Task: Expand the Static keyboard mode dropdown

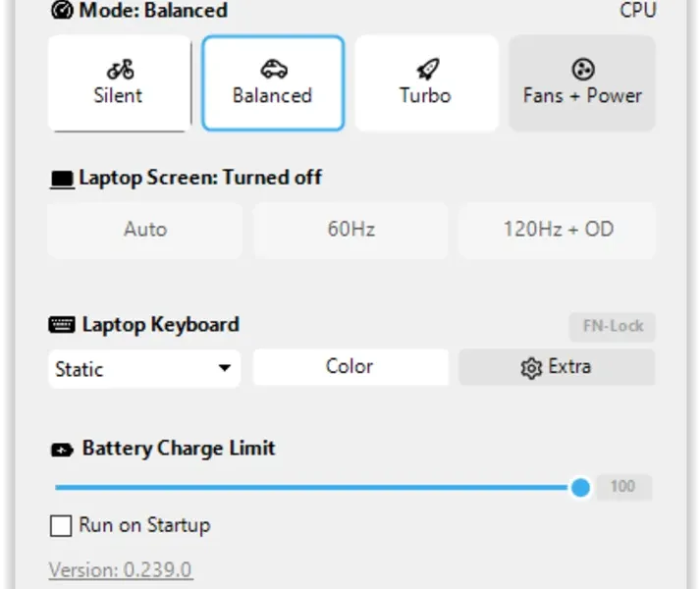Action: click(144, 368)
